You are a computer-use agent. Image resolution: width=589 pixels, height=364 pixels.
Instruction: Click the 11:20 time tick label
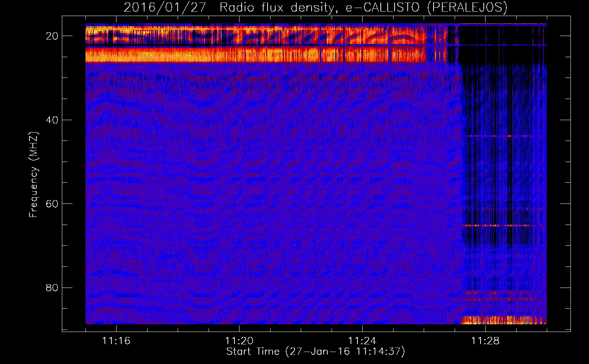pyautogui.click(x=239, y=341)
